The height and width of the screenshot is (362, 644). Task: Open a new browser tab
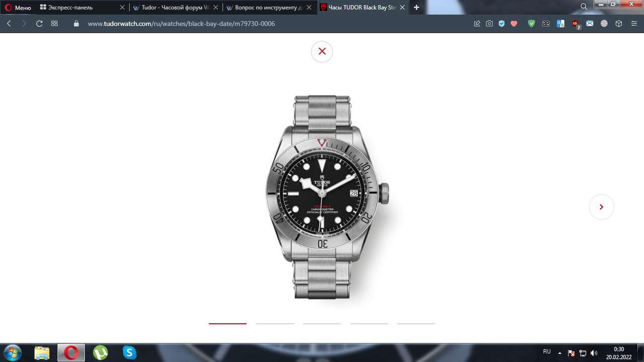[x=416, y=8]
